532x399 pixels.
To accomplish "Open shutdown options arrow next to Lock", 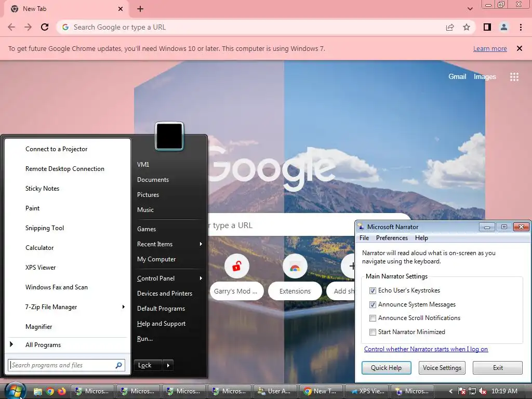I will click(x=168, y=365).
